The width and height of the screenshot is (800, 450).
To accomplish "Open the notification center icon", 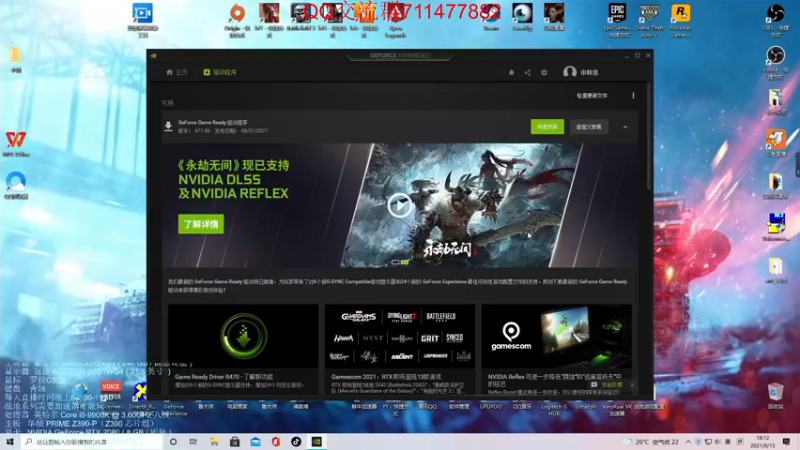I will click(x=786, y=442).
